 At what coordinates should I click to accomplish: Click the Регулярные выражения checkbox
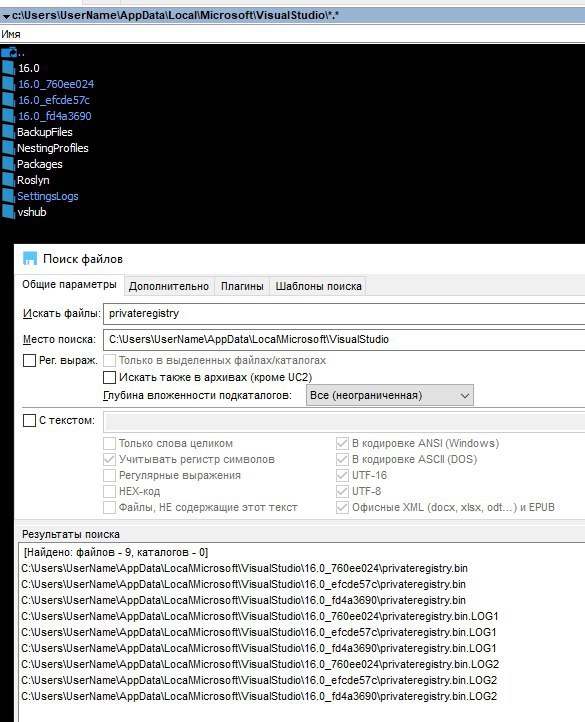pyautogui.click(x=109, y=475)
